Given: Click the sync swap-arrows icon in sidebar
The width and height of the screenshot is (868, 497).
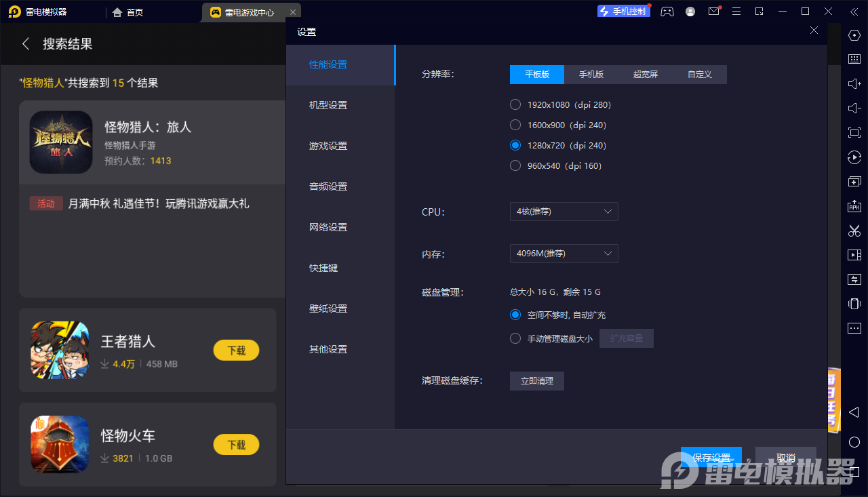Looking at the screenshot, I should pos(854,279).
